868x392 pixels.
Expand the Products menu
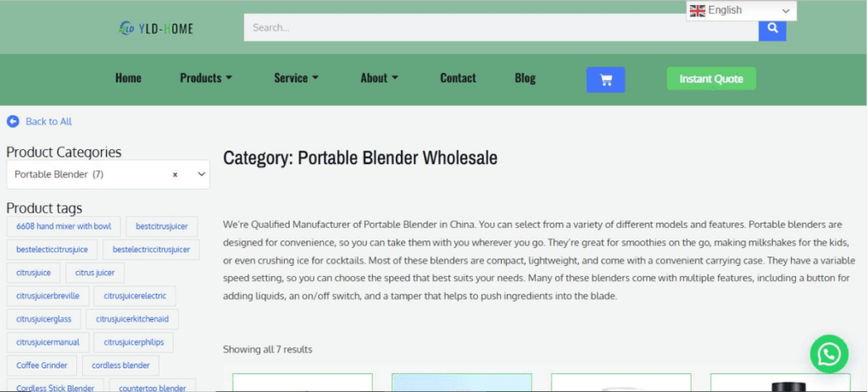click(205, 78)
